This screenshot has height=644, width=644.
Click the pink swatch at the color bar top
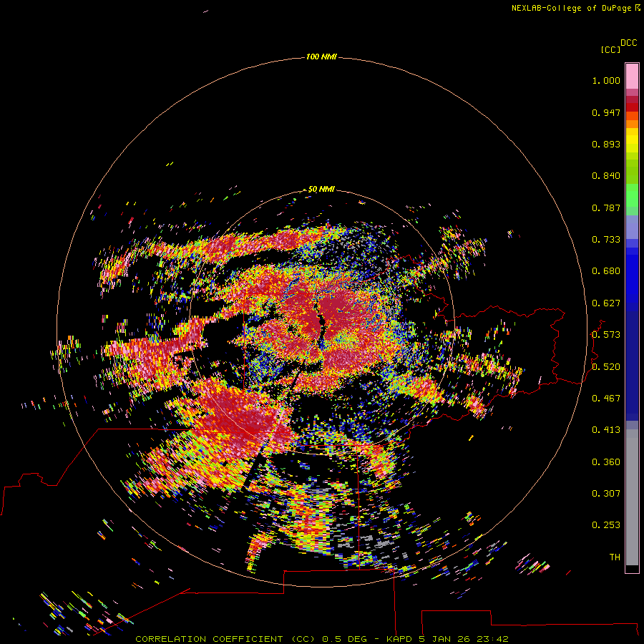pos(632,76)
